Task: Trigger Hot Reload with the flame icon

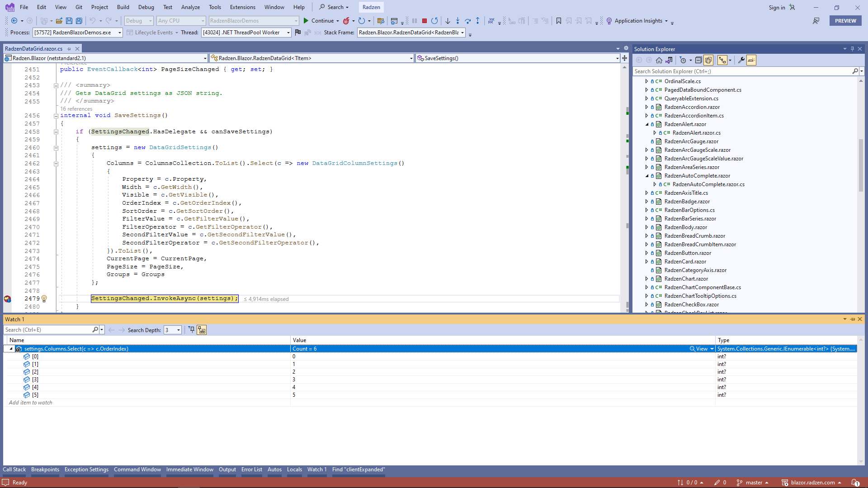Action: [x=347, y=21]
